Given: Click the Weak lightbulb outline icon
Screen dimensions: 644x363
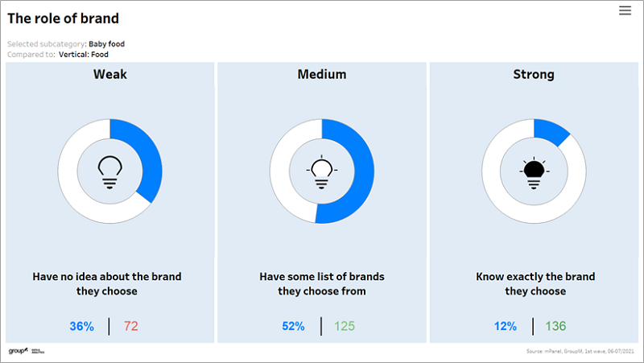Looking at the screenshot, I should tap(109, 171).
